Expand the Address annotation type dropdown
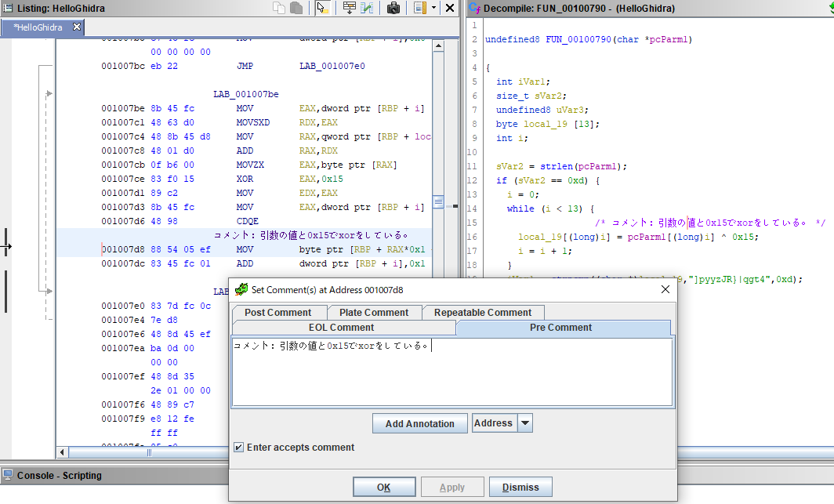The image size is (834, 504). point(525,423)
